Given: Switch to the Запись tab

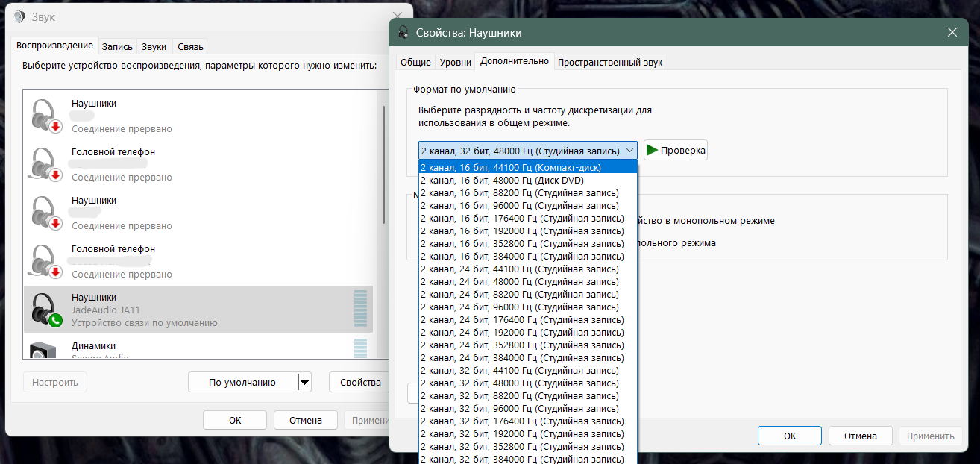Looking at the screenshot, I should [117, 46].
